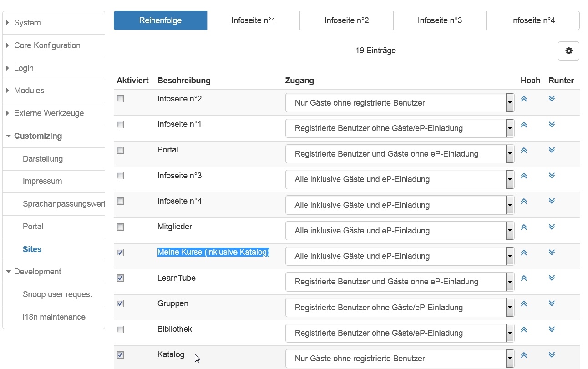Image resolution: width=588 pixels, height=369 pixels.
Task: Open the Infoseite n°1 tab
Action: pyautogui.click(x=253, y=20)
